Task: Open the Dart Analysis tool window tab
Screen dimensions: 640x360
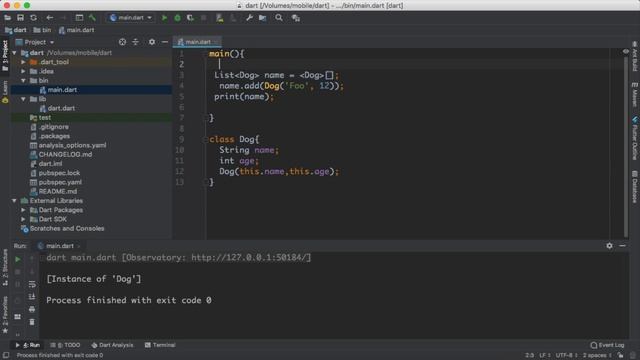Action: coord(113,345)
